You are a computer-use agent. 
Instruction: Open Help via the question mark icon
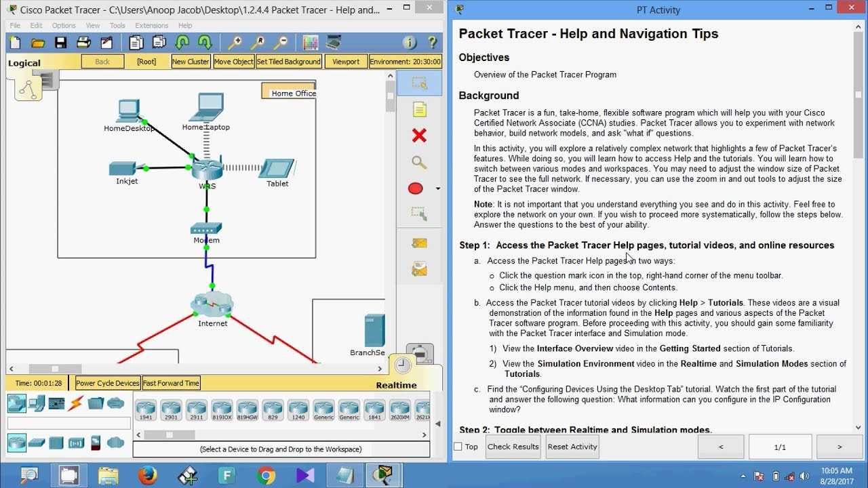[432, 43]
